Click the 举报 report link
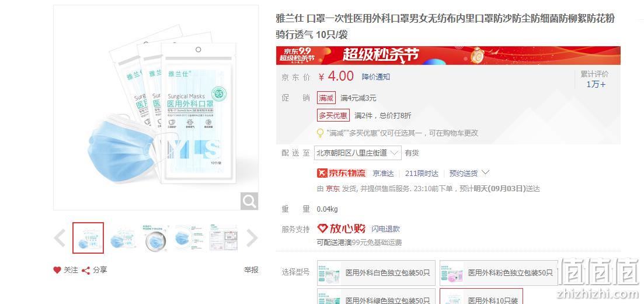 pyautogui.click(x=252, y=270)
